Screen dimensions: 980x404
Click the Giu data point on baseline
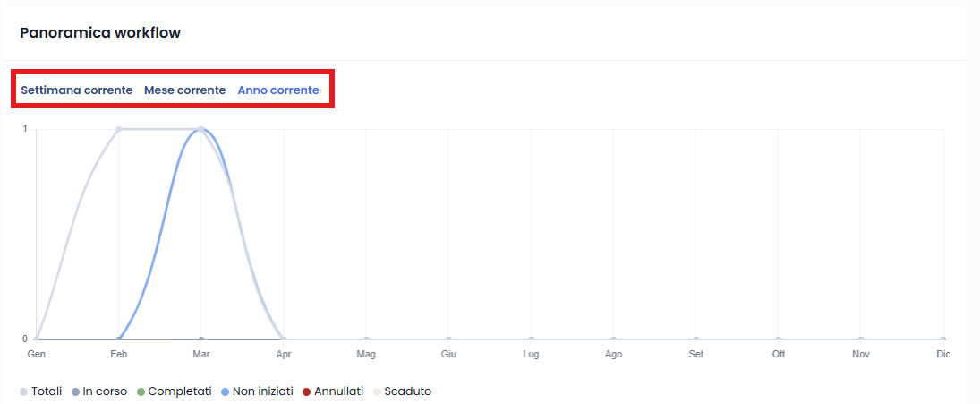pyautogui.click(x=448, y=340)
